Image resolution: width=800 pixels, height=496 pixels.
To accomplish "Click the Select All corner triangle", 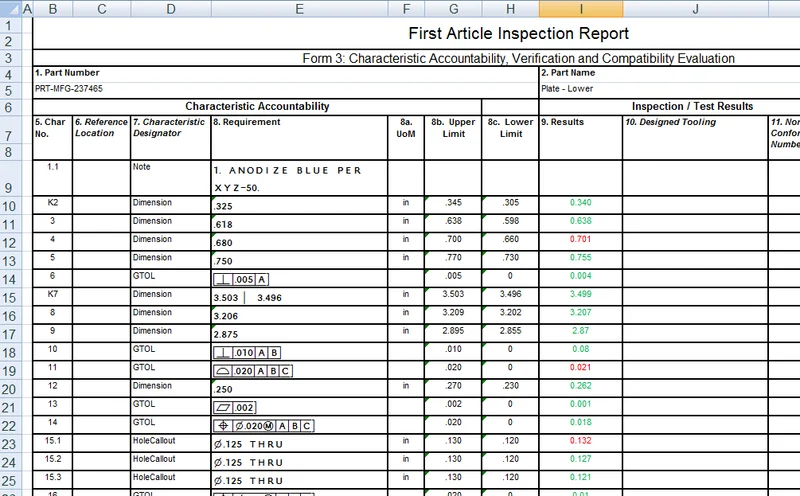I will click(11, 8).
